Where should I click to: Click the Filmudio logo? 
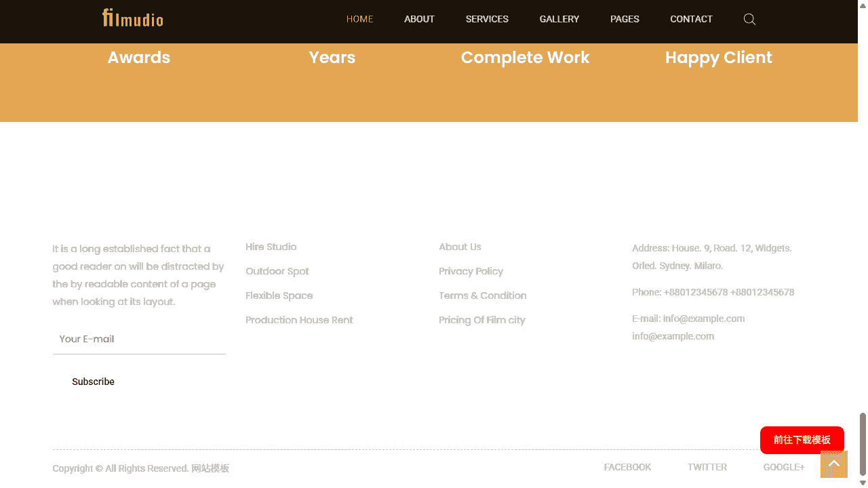(133, 18)
